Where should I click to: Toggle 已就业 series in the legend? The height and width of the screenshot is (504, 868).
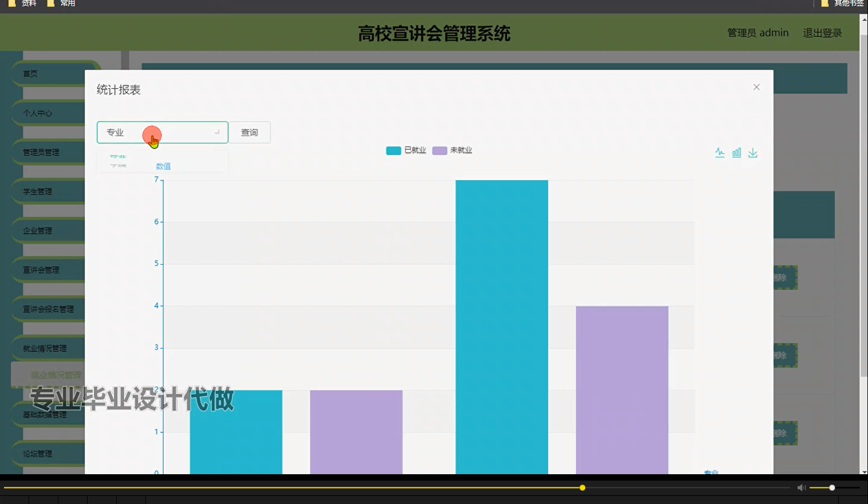pyautogui.click(x=406, y=150)
